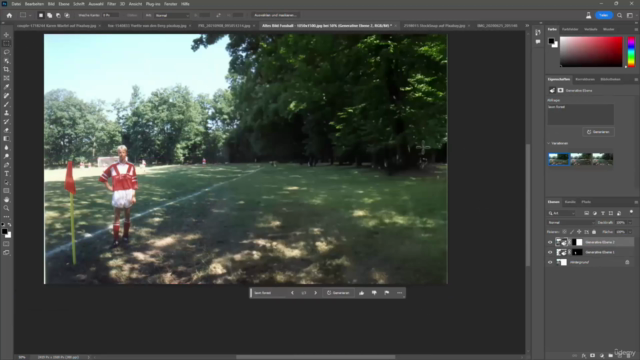The width and height of the screenshot is (640, 360).
Task: Click 'Auswählen und maskieren...' button
Action: pyautogui.click(x=275, y=15)
